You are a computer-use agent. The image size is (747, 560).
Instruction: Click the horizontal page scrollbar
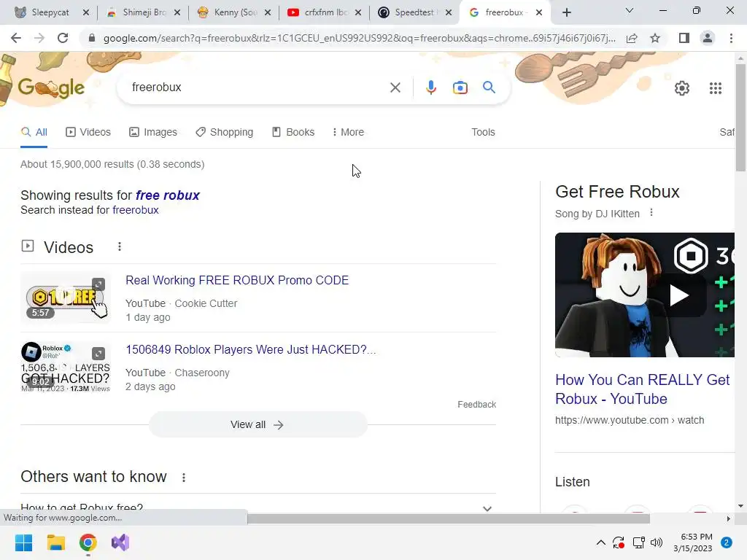click(x=449, y=518)
